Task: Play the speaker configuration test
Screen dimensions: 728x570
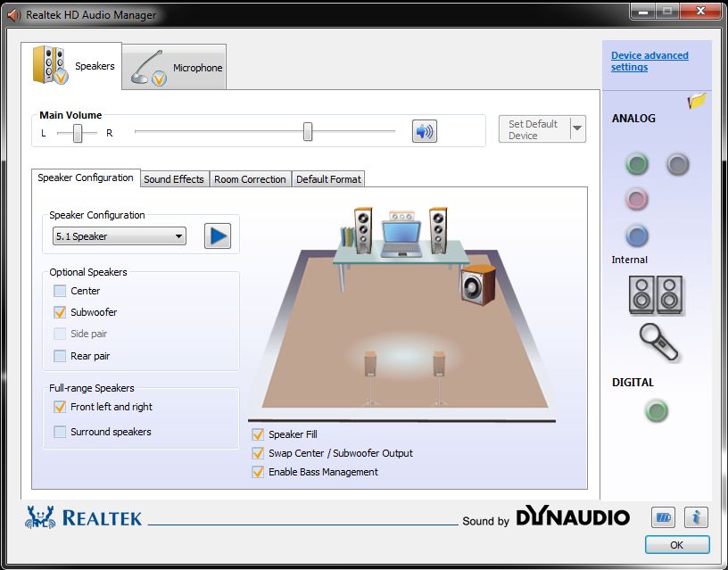Action: tap(217, 236)
